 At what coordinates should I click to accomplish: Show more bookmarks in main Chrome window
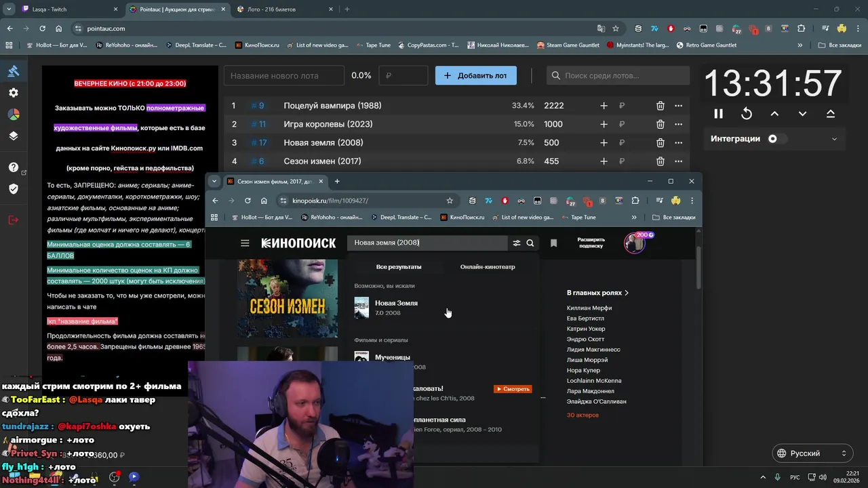point(800,45)
